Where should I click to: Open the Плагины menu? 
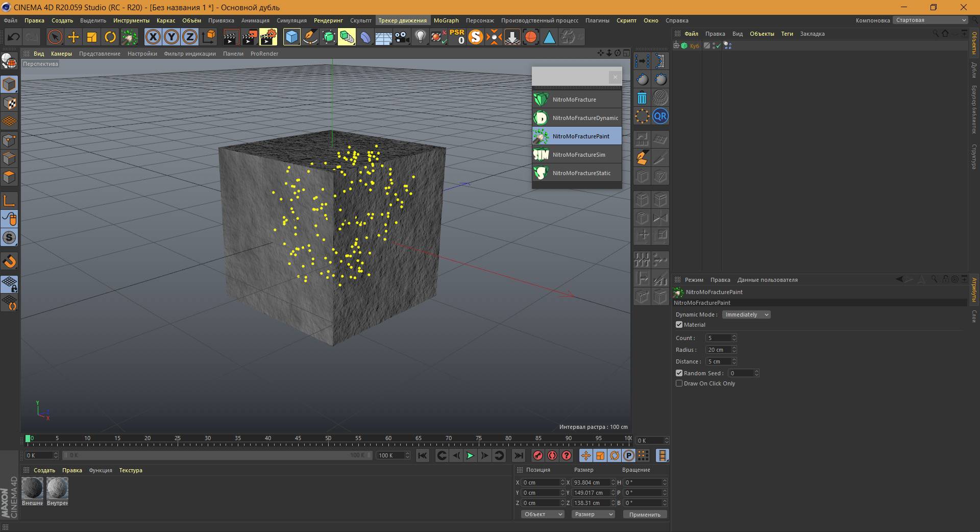[597, 20]
